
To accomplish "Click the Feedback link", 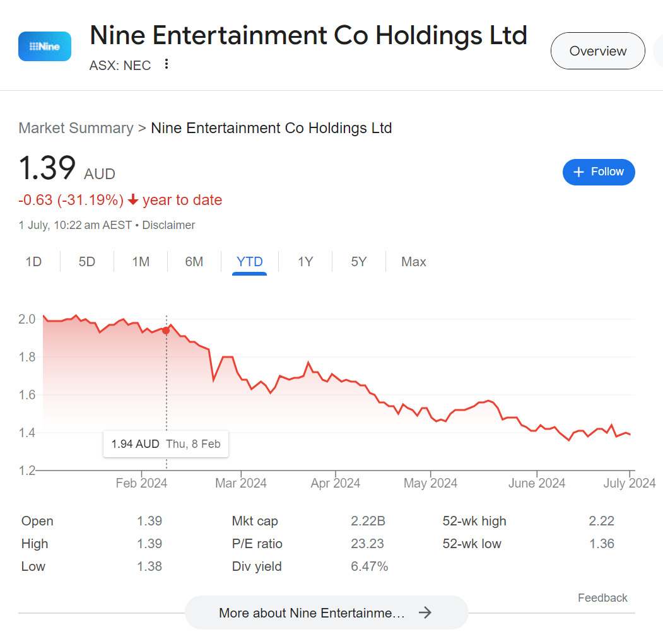I will point(602,597).
